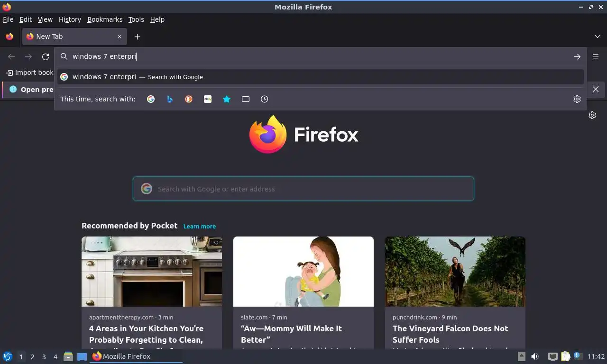Click the Forward navigation arrow
607x364 pixels.
(x=28, y=56)
